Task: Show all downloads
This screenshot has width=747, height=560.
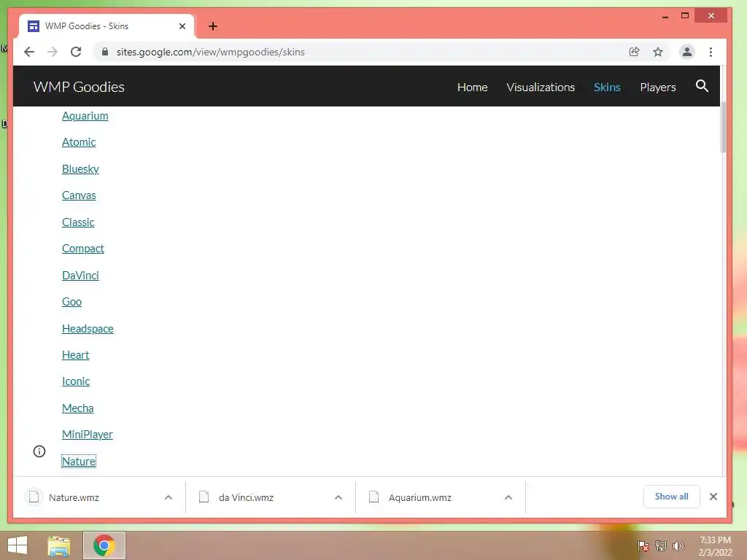Action: pyautogui.click(x=671, y=497)
